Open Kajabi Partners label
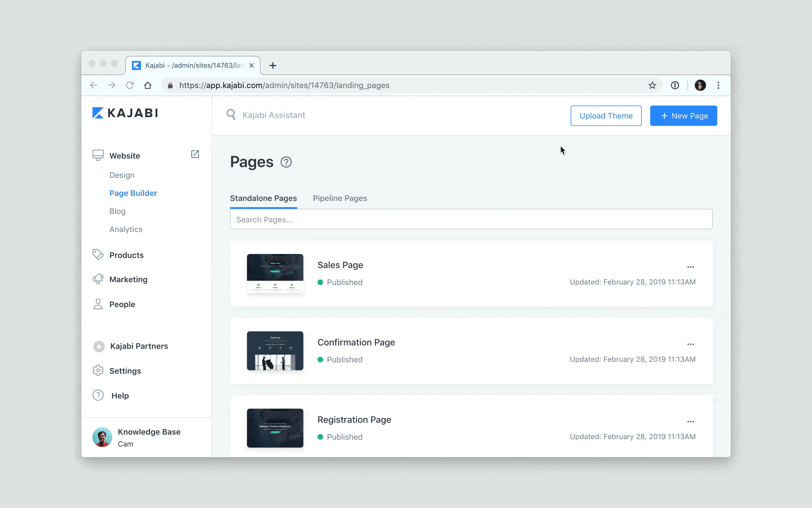Viewport: 812px width, 508px height. click(x=139, y=346)
